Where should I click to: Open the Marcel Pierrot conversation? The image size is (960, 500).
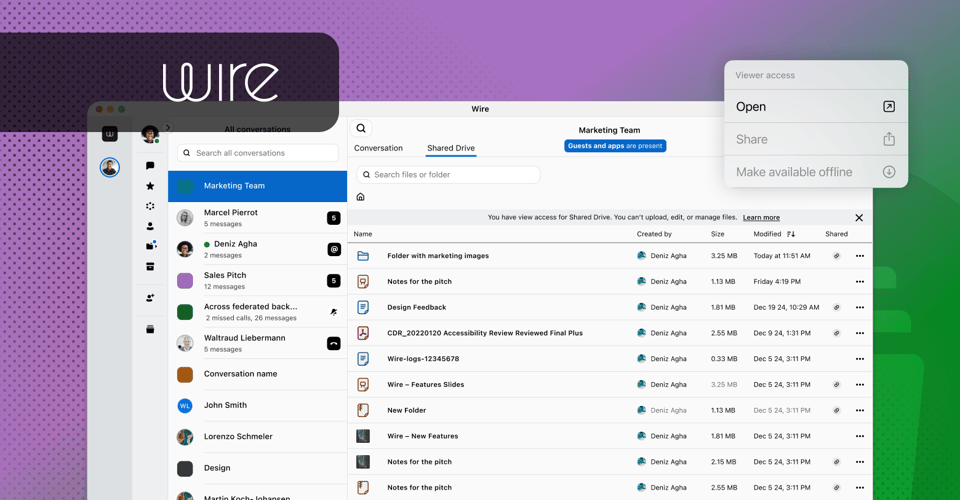tap(258, 217)
